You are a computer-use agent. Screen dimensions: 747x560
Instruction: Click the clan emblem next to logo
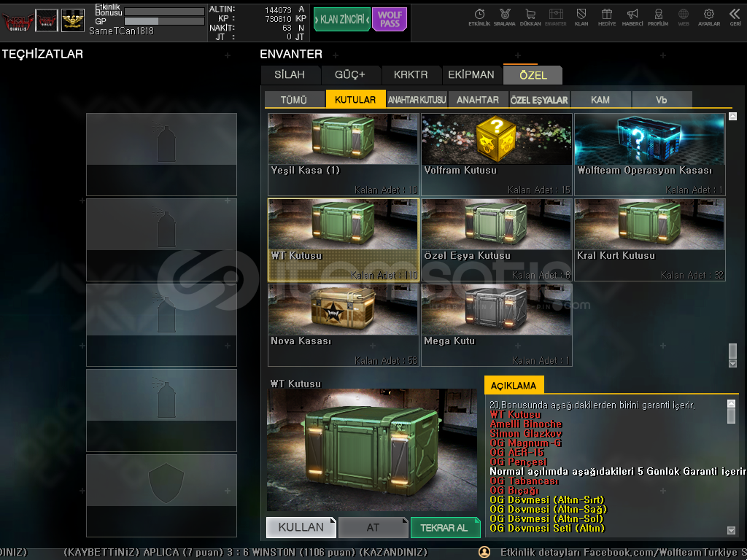click(x=47, y=20)
